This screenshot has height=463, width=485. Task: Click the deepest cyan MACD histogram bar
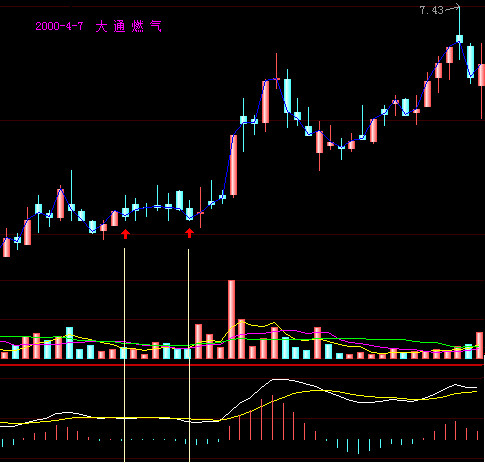coord(359,447)
